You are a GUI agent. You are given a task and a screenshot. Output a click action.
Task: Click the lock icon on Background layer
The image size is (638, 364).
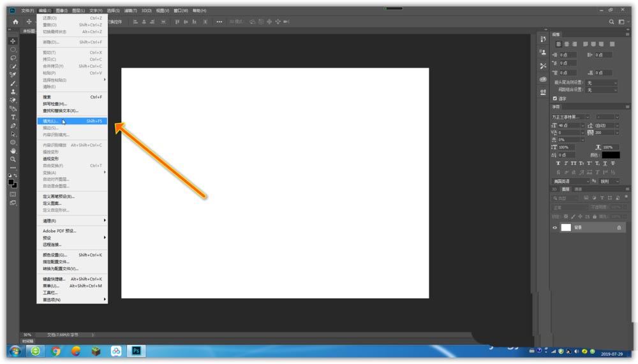(x=619, y=228)
